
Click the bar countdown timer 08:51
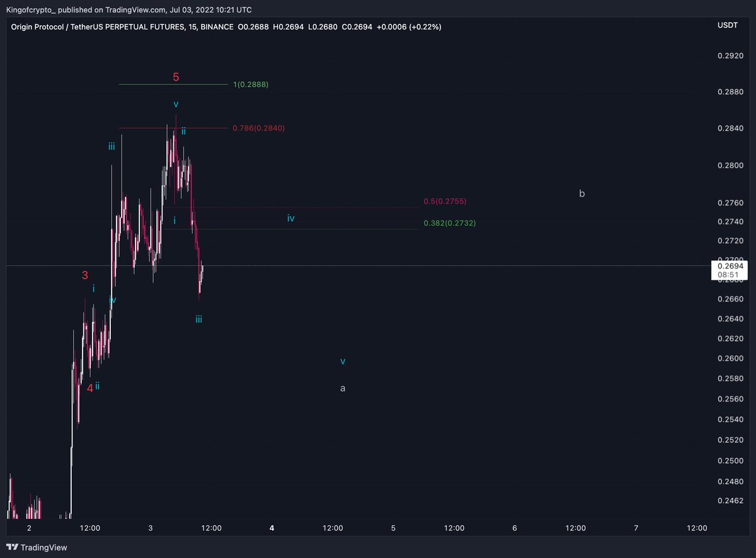[x=730, y=275]
